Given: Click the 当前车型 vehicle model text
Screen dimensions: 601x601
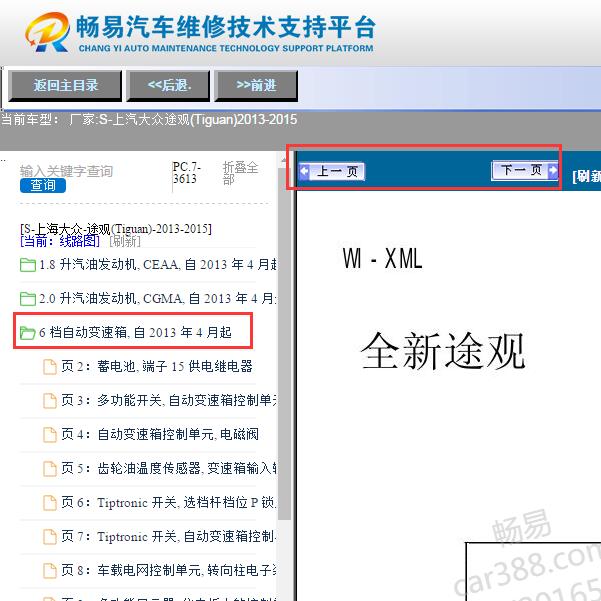Looking at the screenshot, I should pyautogui.click(x=149, y=120).
